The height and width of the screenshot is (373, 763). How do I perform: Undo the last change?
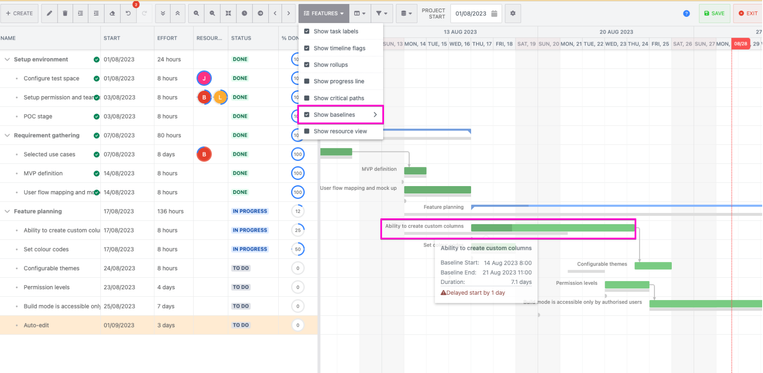128,14
